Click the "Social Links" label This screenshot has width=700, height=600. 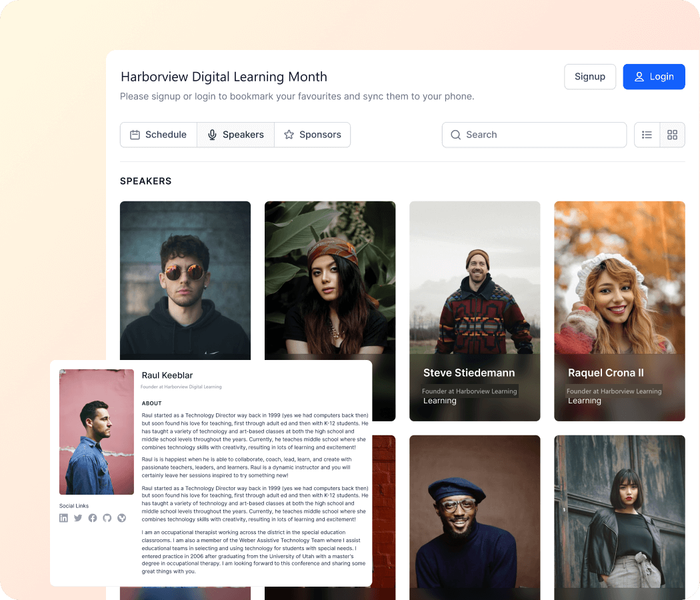[74, 506]
